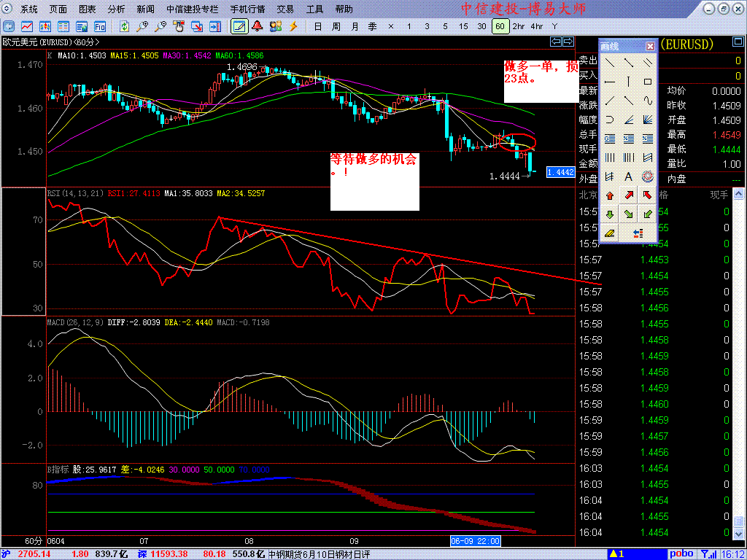
Task: Toggle the drawing pencil tool button
Action: [239, 26]
